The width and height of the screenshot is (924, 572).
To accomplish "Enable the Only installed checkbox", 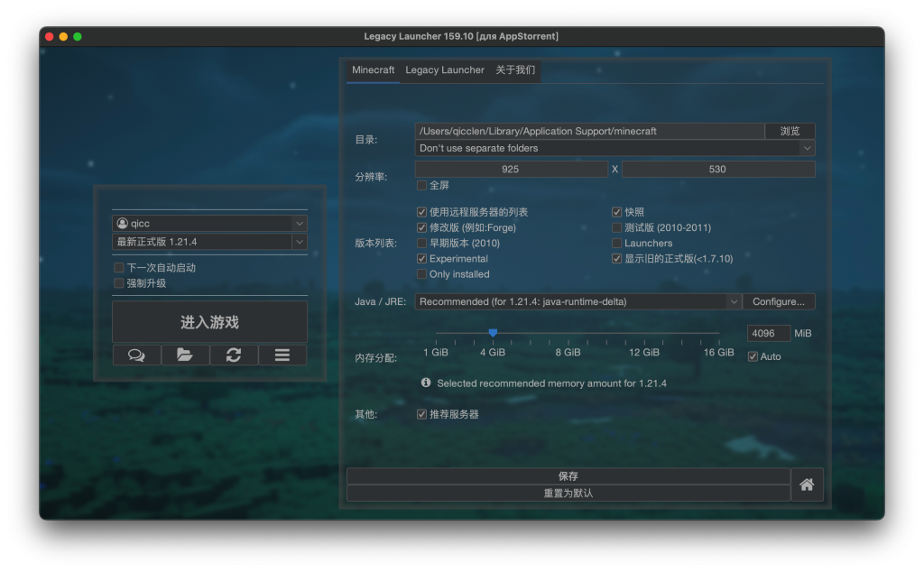I will (x=422, y=274).
